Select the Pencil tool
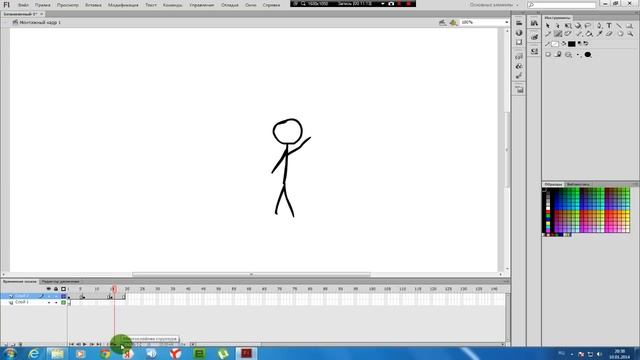The width and height of the screenshot is (640, 360). pyautogui.click(x=548, y=34)
